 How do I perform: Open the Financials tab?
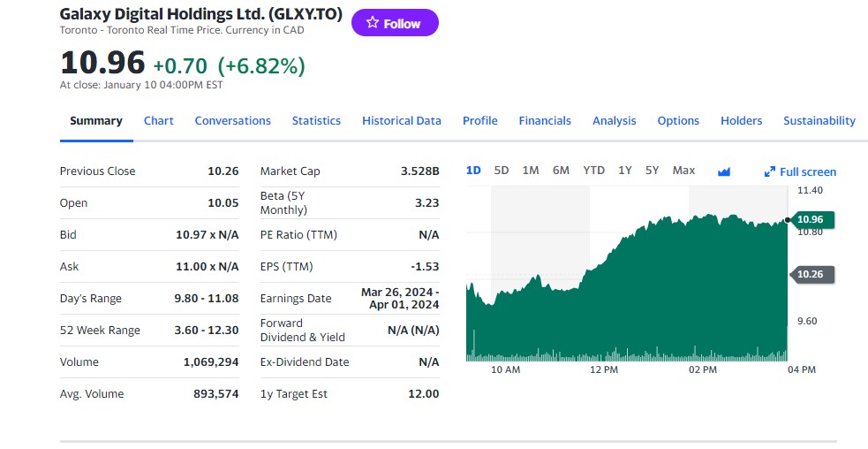[545, 121]
